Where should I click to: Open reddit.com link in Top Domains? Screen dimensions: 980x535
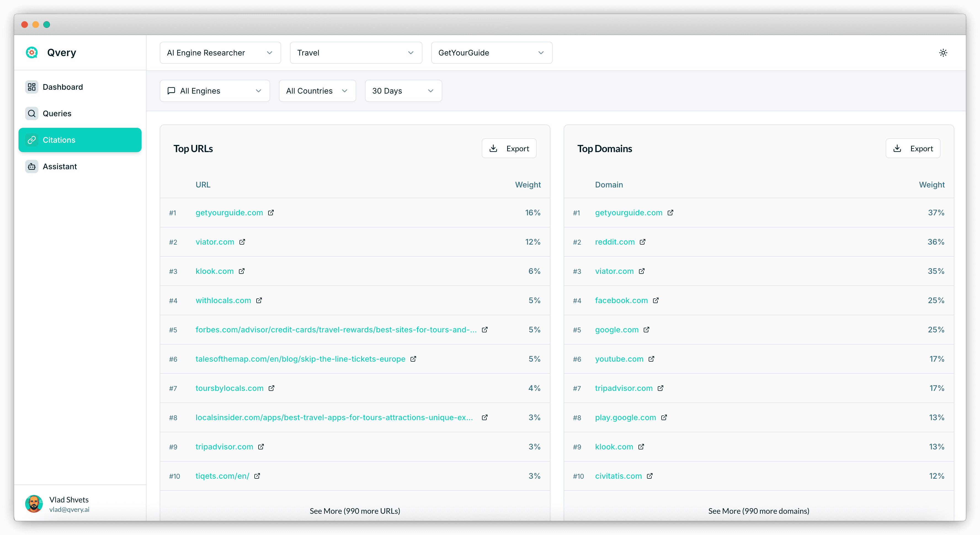pos(615,242)
